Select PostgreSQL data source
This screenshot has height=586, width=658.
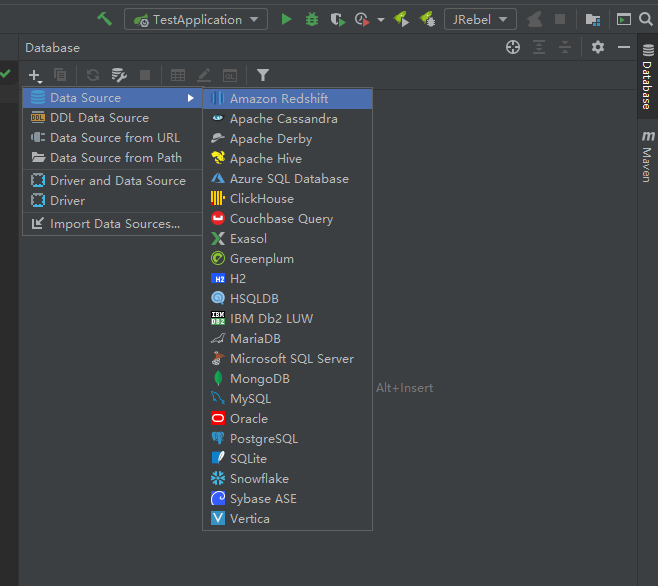pyautogui.click(x=287, y=439)
